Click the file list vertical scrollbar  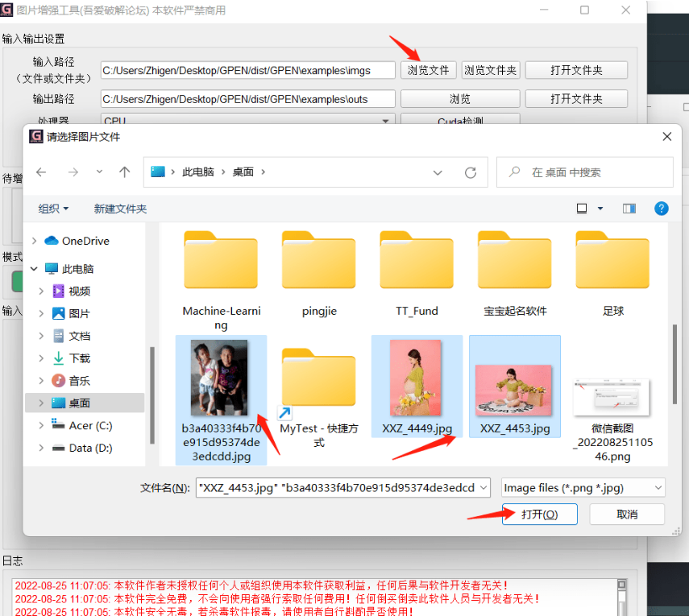(675, 362)
